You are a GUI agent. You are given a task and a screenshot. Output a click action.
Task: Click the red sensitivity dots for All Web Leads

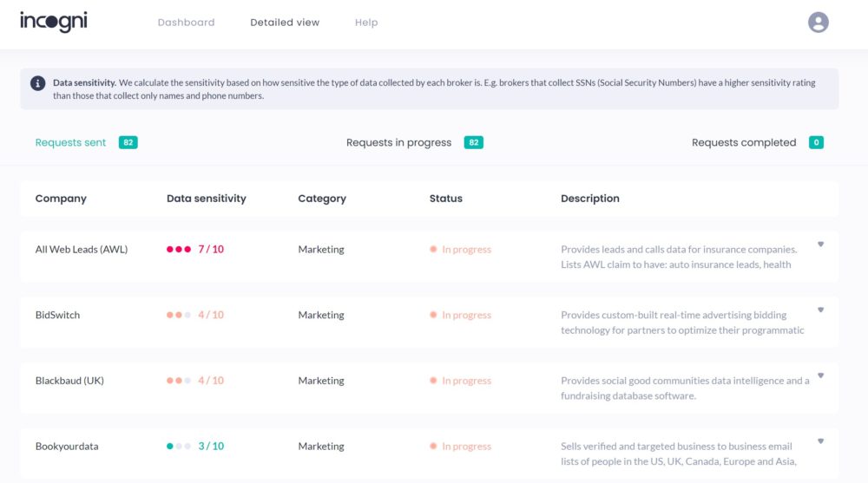click(x=179, y=249)
